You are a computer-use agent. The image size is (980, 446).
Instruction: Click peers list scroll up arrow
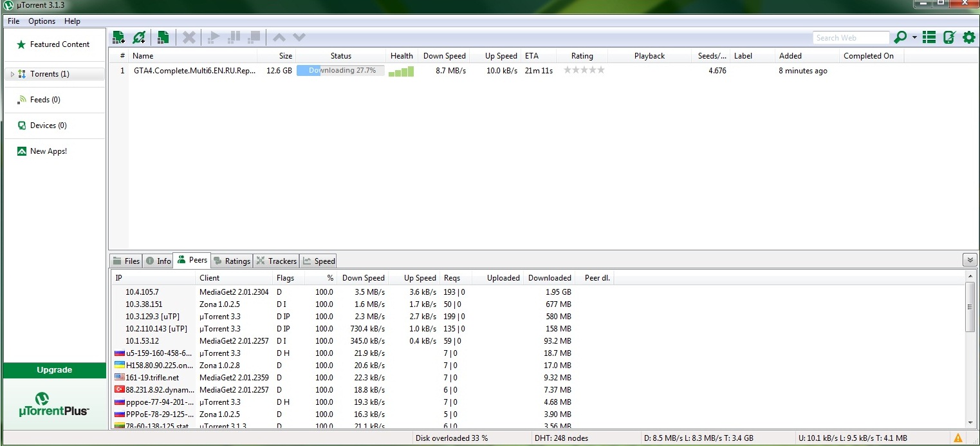[971, 277]
